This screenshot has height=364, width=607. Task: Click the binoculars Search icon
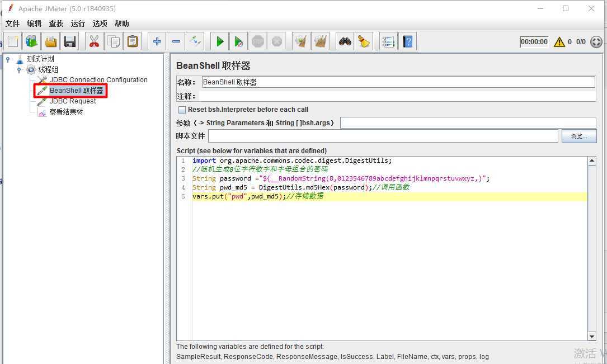point(345,41)
